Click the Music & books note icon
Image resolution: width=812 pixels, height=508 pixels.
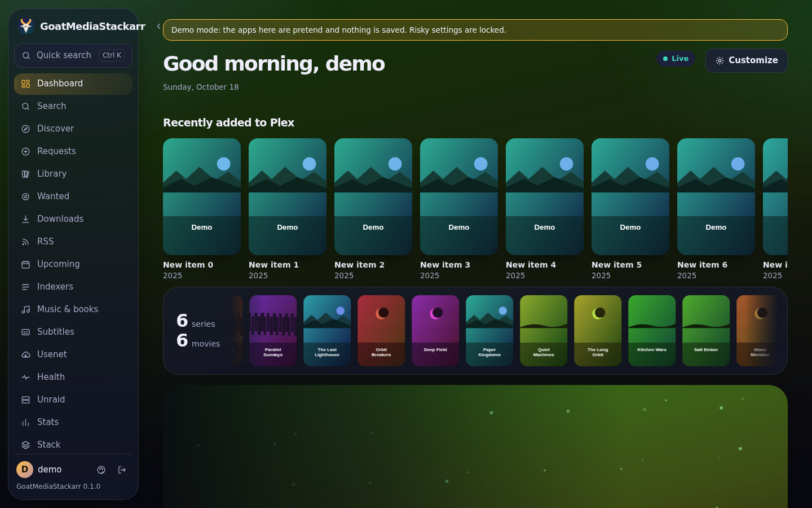(x=25, y=309)
